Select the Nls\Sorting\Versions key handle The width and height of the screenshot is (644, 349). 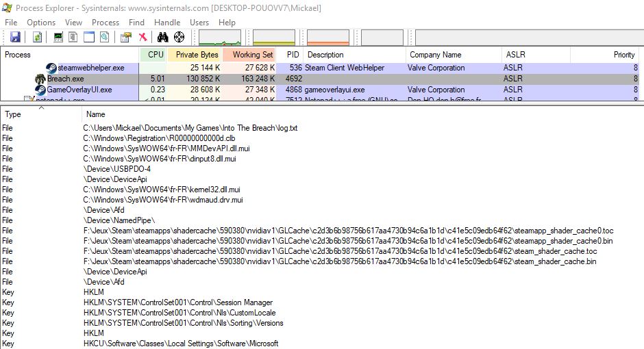[x=183, y=323]
